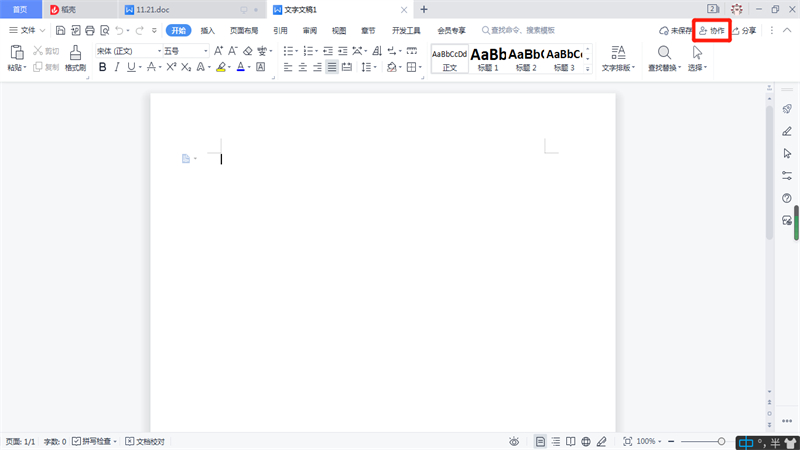
Task: Toggle the document proofreading (文档校对) checkbox
Action: [x=130, y=441]
